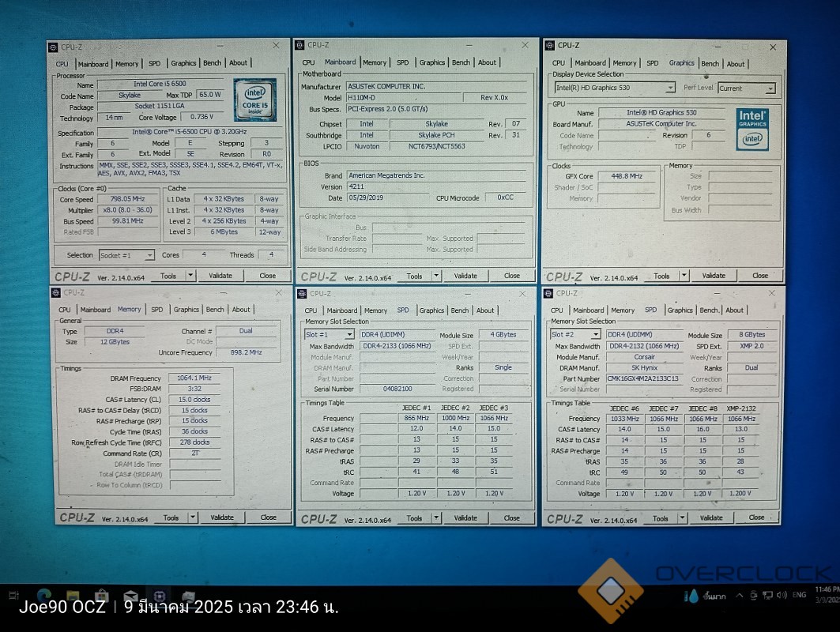This screenshot has width=840, height=632.
Task: Click the core speed value 798.05 MHz
Action: (x=127, y=199)
